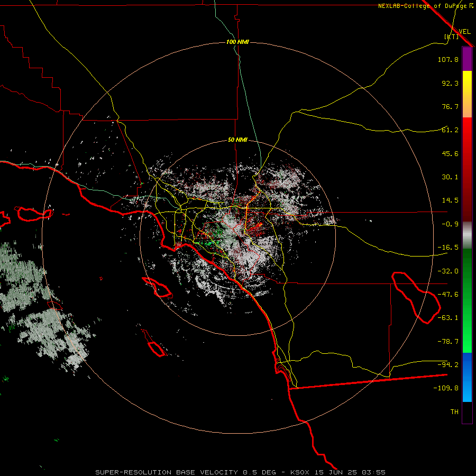Click the 50 NMI range ring label
The image size is (476, 476).
pos(237,140)
